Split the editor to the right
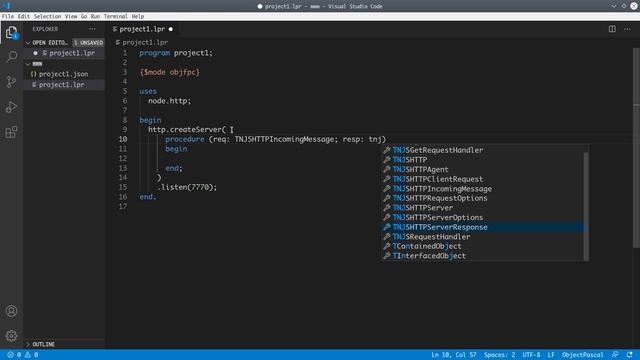640x360 pixels. coord(612,29)
